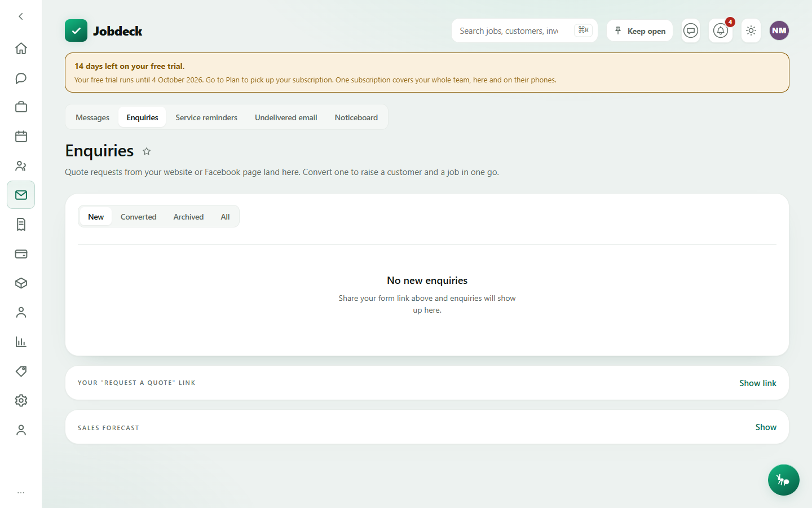This screenshot has height=508, width=812.
Task: Open the credit card payments icon in the sidebar
Action: coord(21,254)
